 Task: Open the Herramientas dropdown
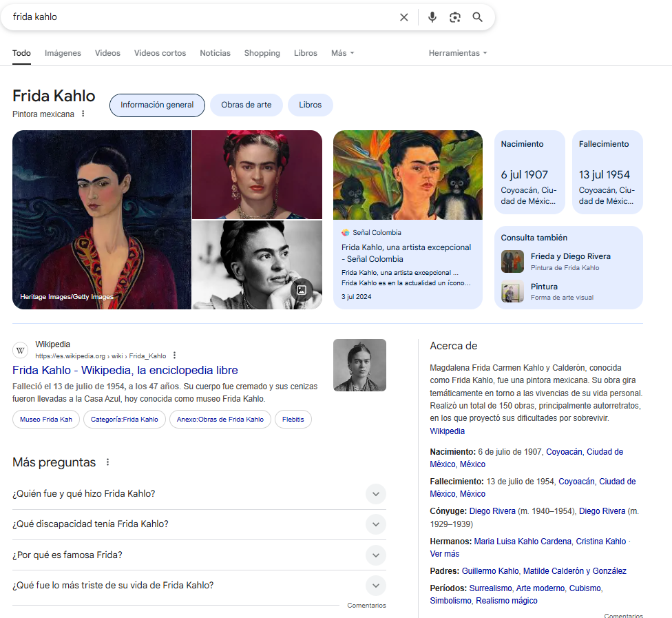(x=457, y=53)
